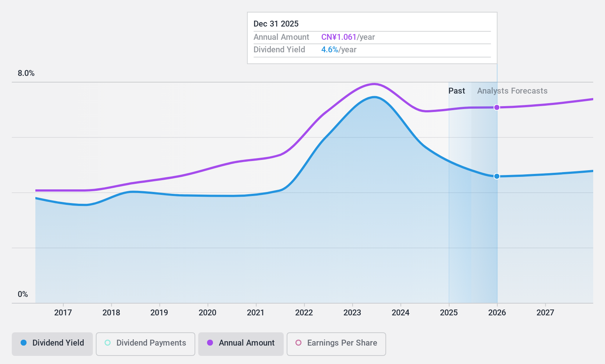605x364 pixels.
Task: Click the 4.6% dividend yield value
Action: tap(330, 50)
